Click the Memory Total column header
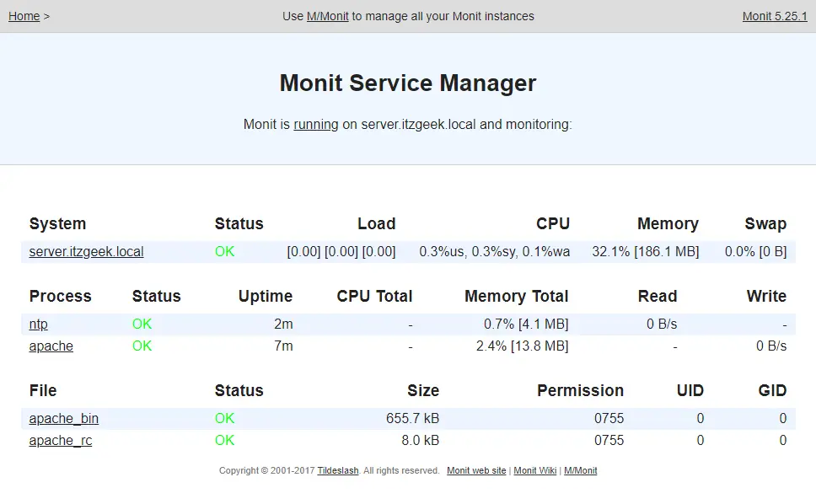The height and width of the screenshot is (504, 816). pos(516,296)
